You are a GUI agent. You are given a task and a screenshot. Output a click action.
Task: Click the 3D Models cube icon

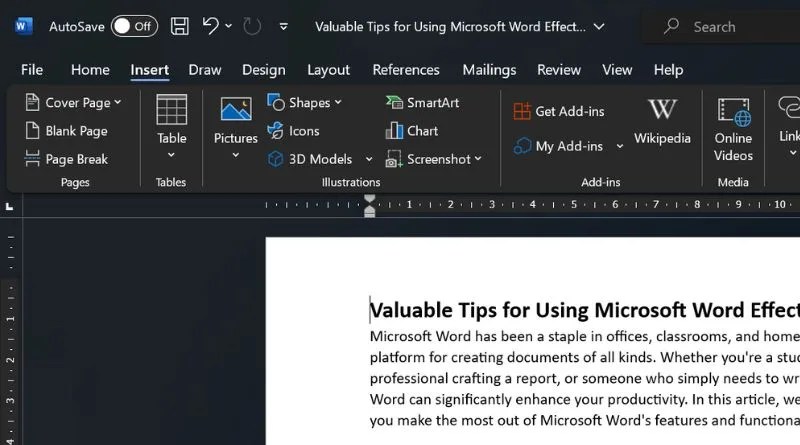tap(276, 159)
